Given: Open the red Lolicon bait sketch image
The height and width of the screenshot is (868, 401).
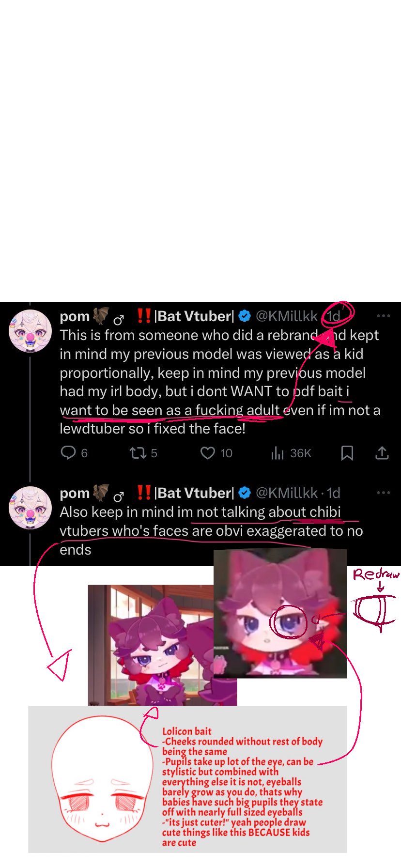Looking at the screenshot, I should coord(187,779).
